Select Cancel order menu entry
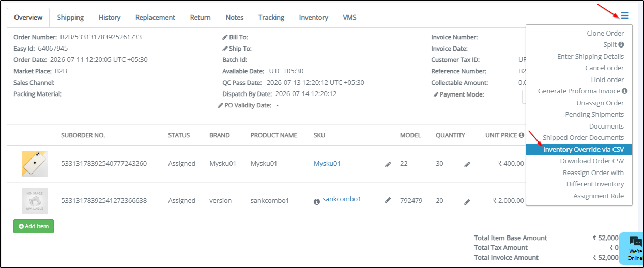Screen dimensions: 644x268 point(604,68)
